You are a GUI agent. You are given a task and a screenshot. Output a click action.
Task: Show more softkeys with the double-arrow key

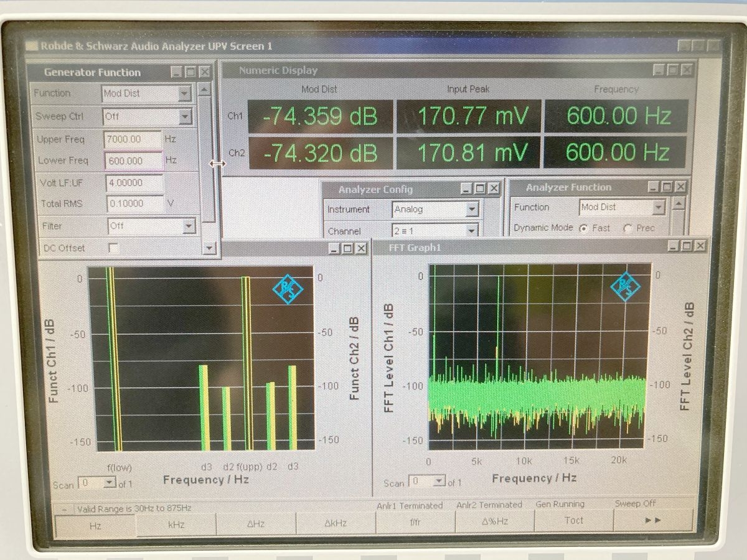pyautogui.click(x=653, y=521)
